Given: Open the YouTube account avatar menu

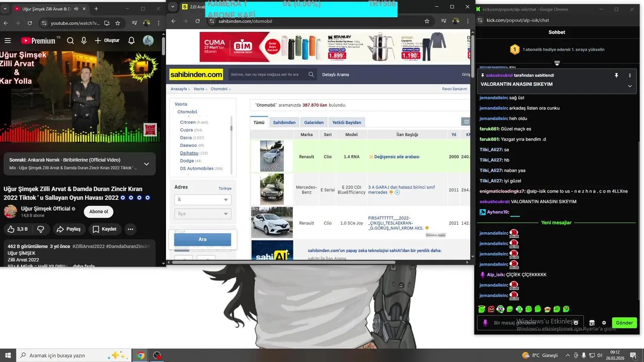Looking at the screenshot, I should point(148,41).
